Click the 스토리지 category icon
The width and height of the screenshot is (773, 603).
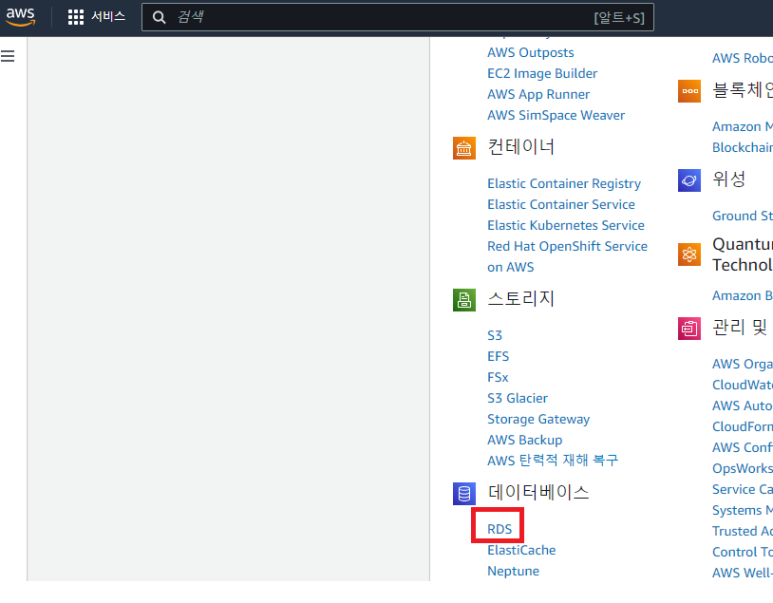tap(464, 300)
